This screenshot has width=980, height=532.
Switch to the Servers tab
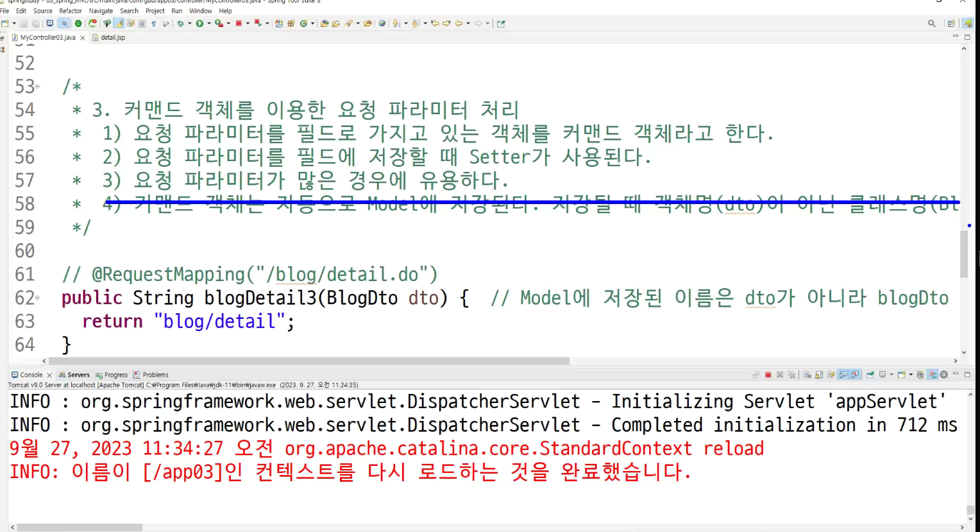click(x=74, y=375)
